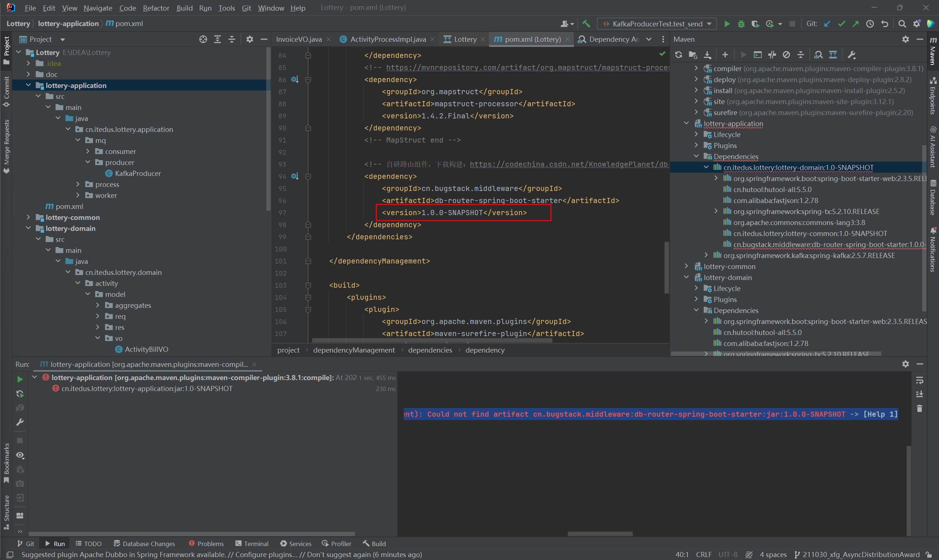The height and width of the screenshot is (560, 939).
Task: Open Database Changes tool window
Action: [x=144, y=544]
